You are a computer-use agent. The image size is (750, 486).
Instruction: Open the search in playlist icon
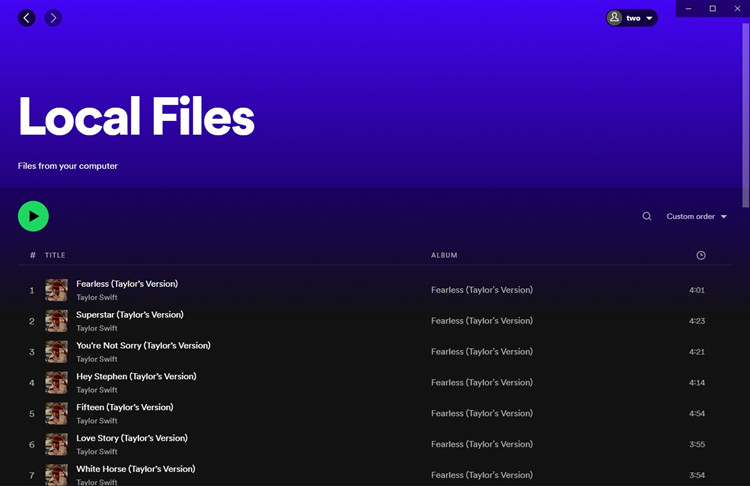click(x=647, y=216)
